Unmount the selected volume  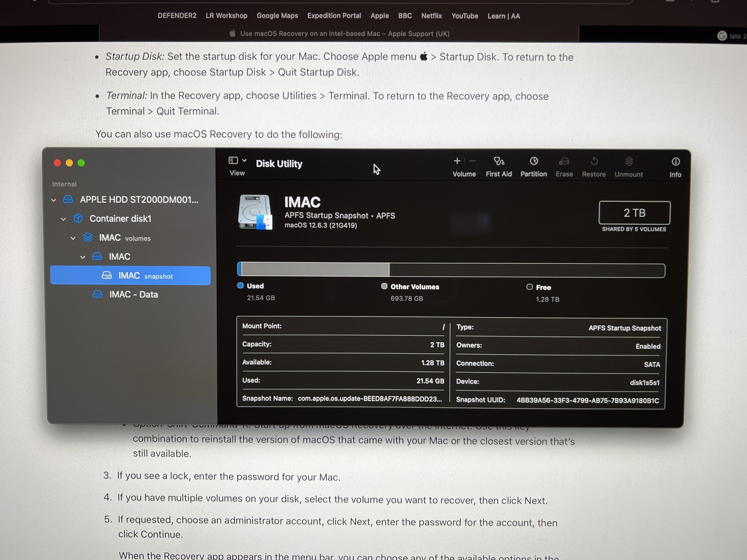(629, 162)
